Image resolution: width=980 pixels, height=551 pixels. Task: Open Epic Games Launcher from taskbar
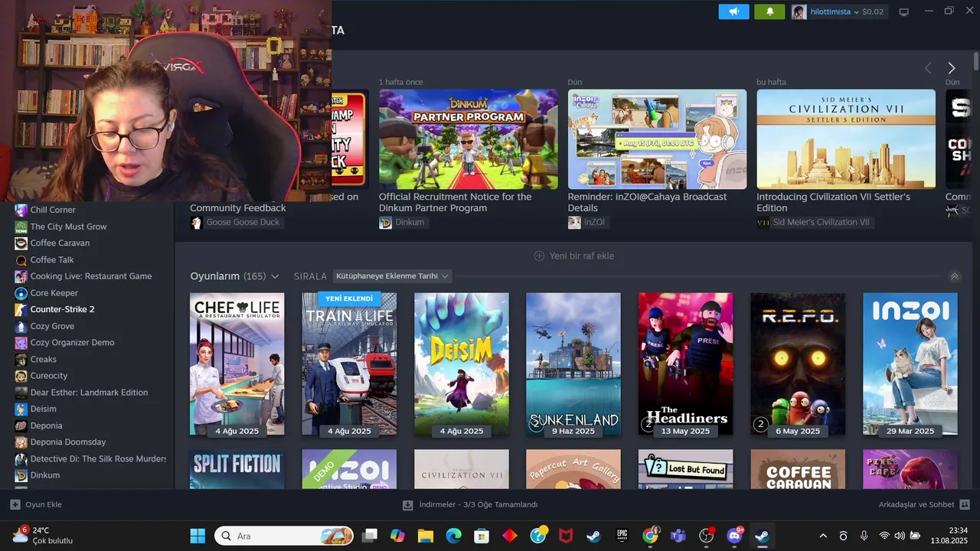point(622,536)
